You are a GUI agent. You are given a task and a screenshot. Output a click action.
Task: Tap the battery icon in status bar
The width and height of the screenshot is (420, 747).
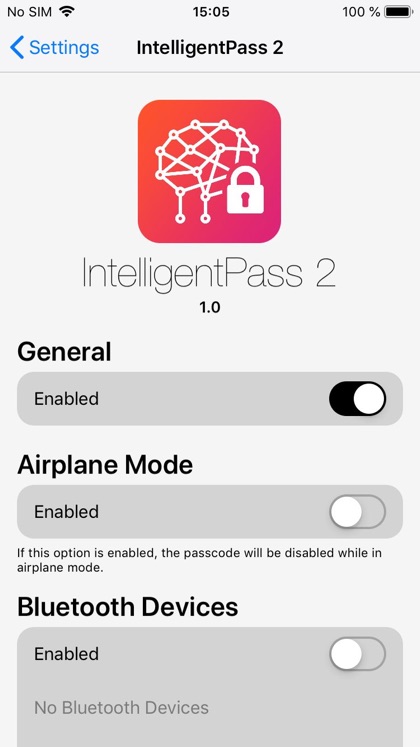click(x=399, y=12)
